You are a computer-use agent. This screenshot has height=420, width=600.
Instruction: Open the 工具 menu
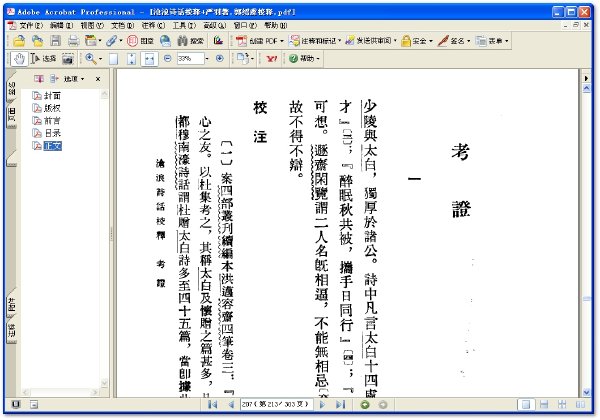tap(184, 25)
